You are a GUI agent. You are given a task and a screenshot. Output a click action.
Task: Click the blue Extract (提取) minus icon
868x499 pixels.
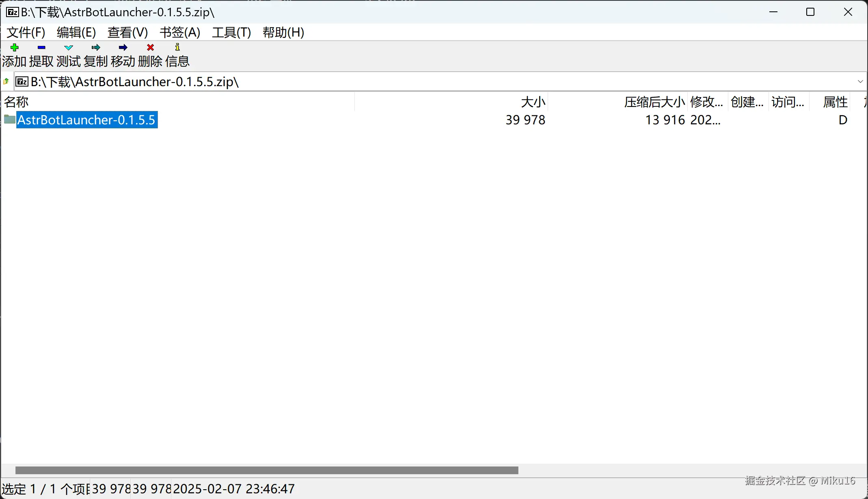(x=41, y=48)
